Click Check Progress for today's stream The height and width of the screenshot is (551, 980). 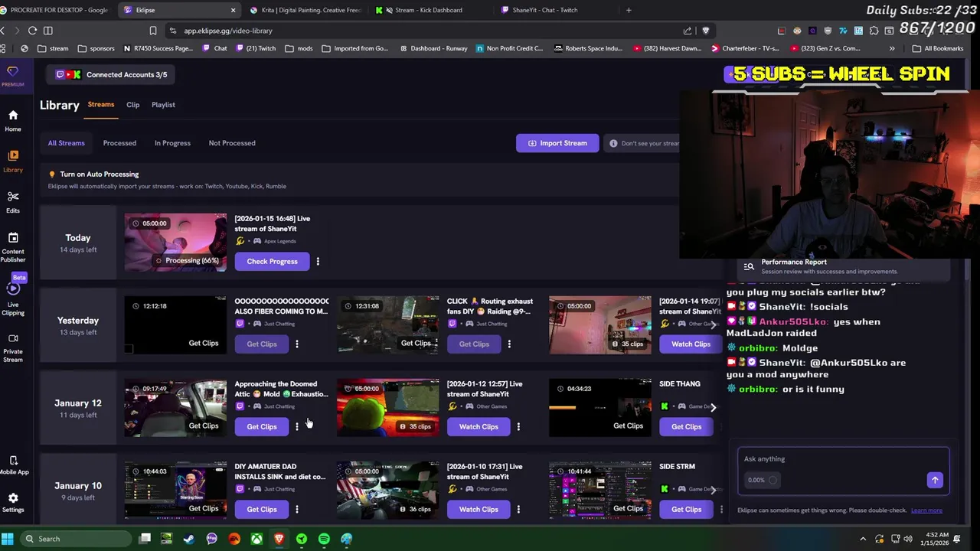click(272, 262)
